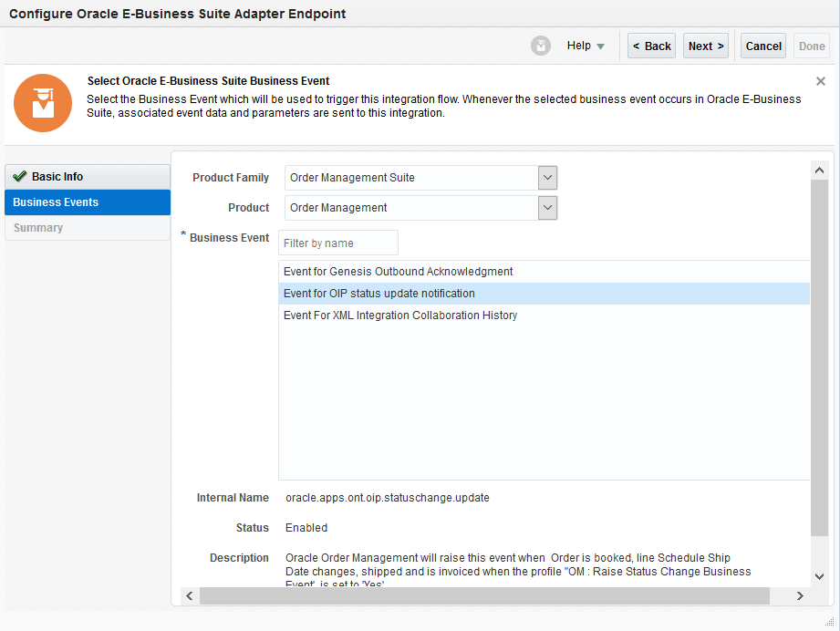Select Event For XML Integration Collaboration History
Image resolution: width=840 pixels, height=631 pixels.
click(399, 315)
